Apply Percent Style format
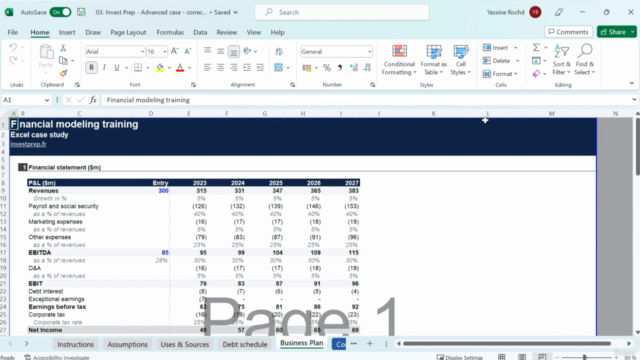This screenshot has height=360, width=640. click(327, 68)
